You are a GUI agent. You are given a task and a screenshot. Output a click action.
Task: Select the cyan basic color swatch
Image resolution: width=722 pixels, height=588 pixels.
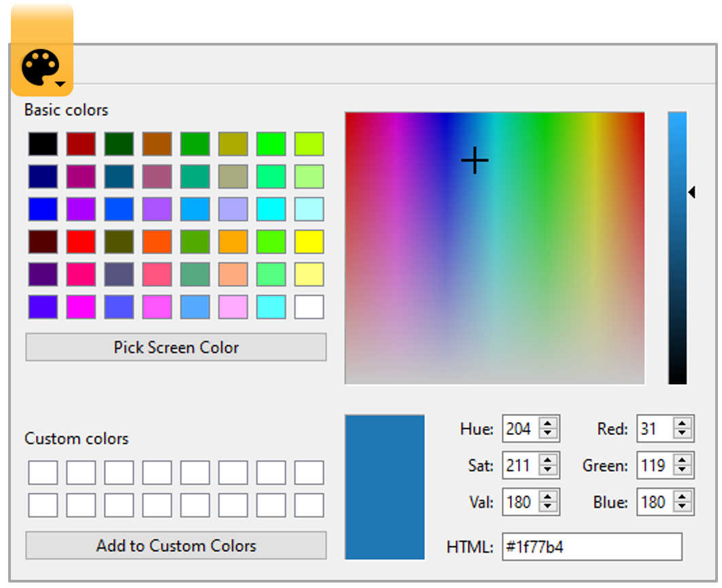pyautogui.click(x=271, y=209)
